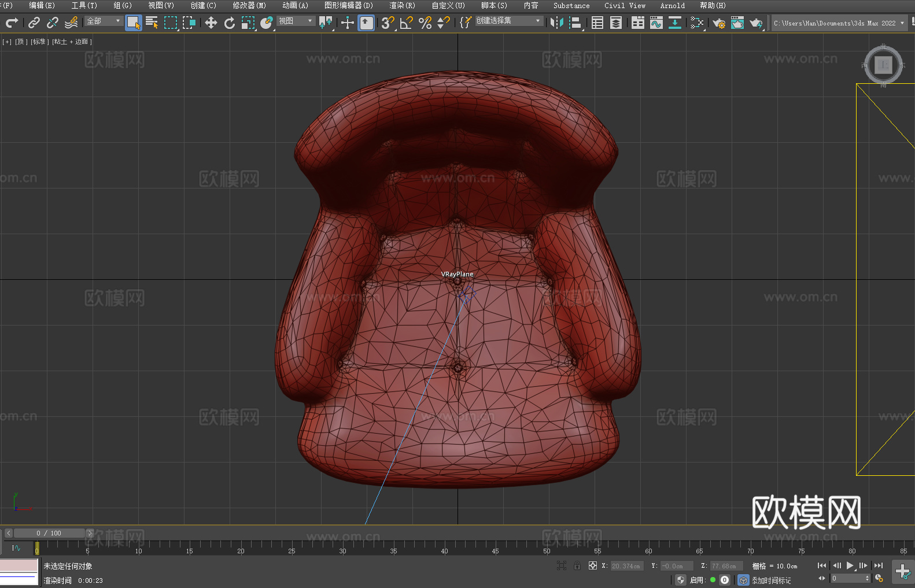Viewport: 915px width, 588px height.
Task: Toggle the Layer Explorer icon
Action: pos(616,23)
